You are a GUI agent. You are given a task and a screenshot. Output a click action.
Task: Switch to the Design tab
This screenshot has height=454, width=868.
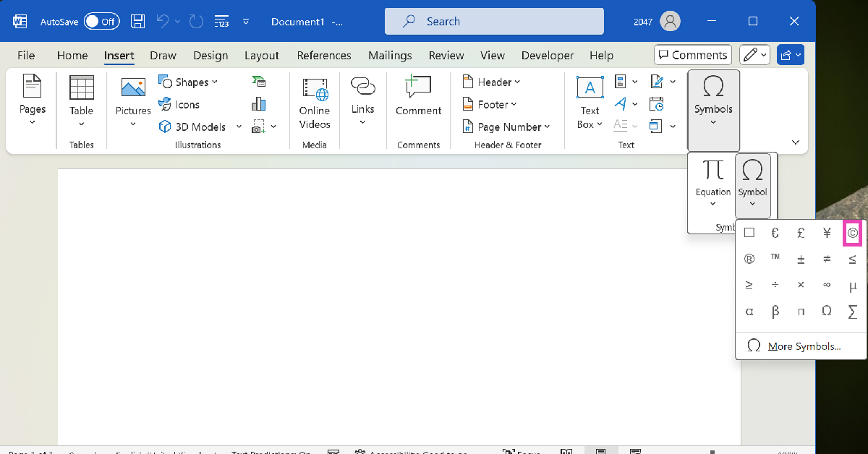pyautogui.click(x=210, y=56)
